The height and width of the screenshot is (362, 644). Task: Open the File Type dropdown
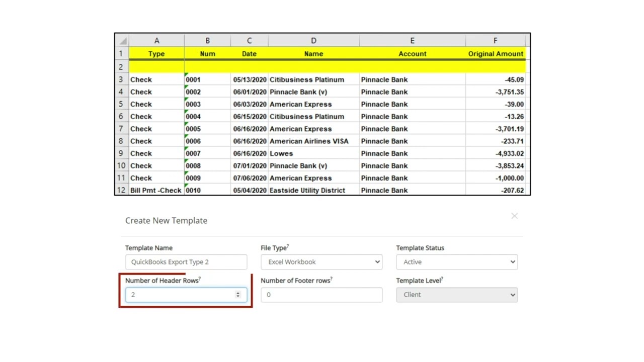coord(321,262)
